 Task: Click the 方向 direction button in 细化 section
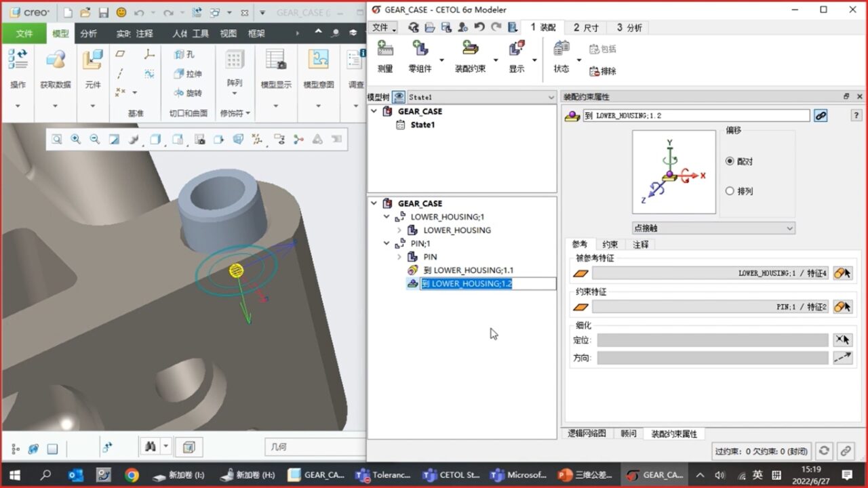(x=842, y=358)
